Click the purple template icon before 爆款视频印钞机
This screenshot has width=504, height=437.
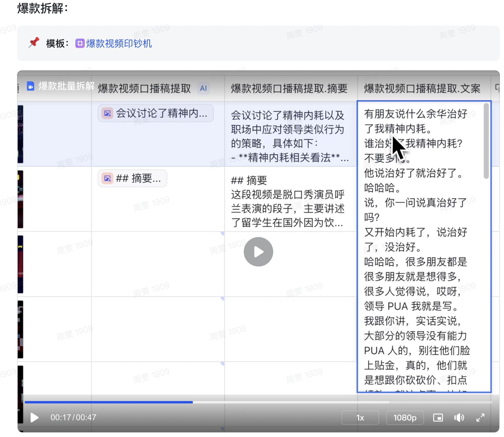click(80, 44)
